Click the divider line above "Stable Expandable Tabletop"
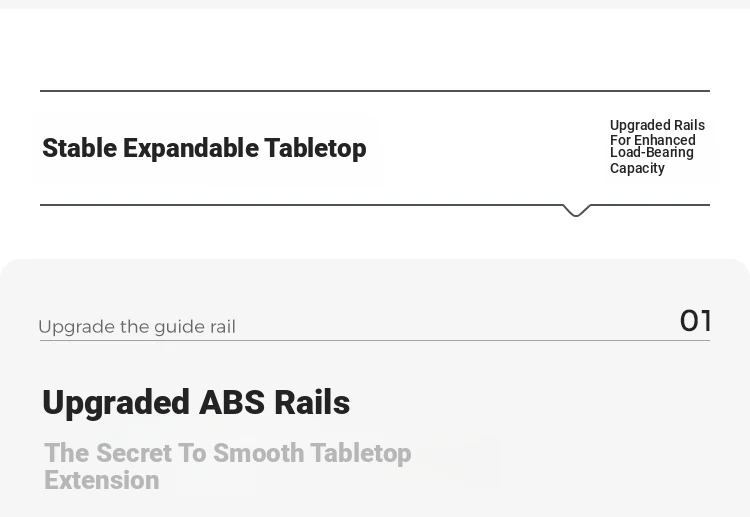 pyautogui.click(x=375, y=90)
